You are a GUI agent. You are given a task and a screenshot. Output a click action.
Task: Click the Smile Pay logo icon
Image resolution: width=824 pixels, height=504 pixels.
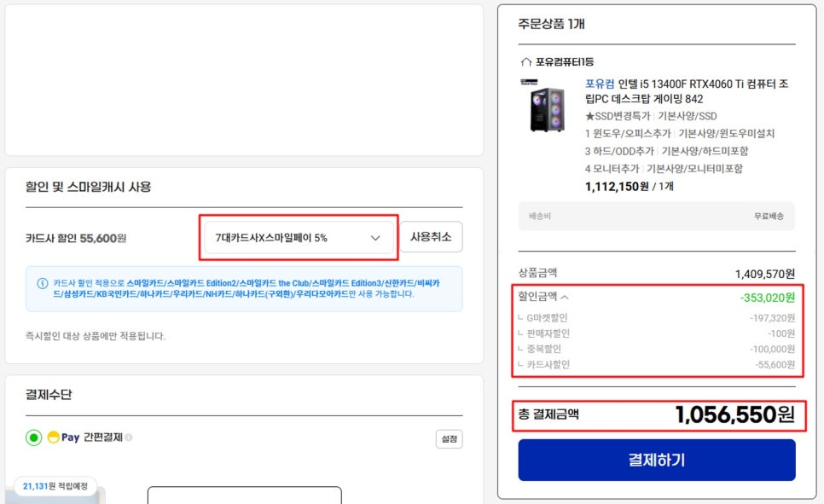click(64, 437)
